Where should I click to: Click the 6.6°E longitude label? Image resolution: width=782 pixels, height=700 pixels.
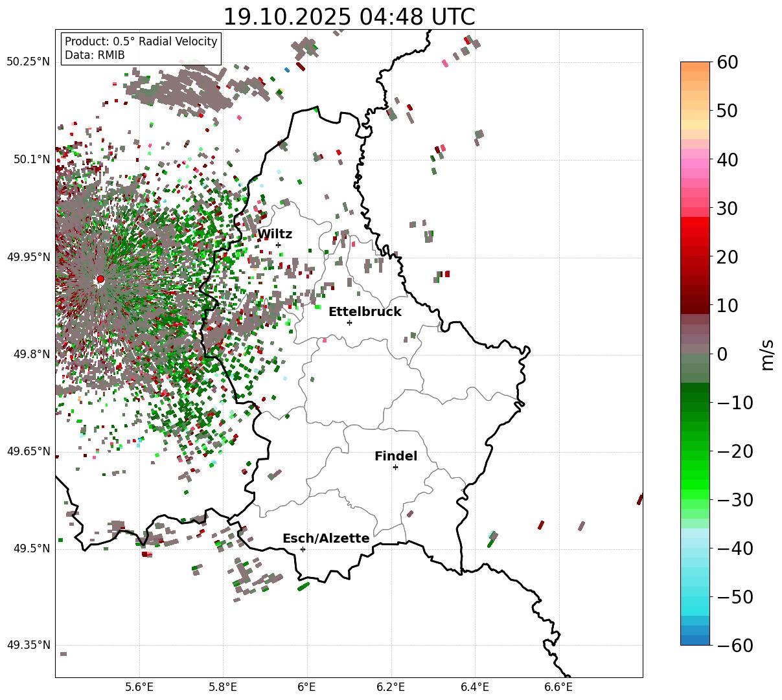tap(558, 686)
